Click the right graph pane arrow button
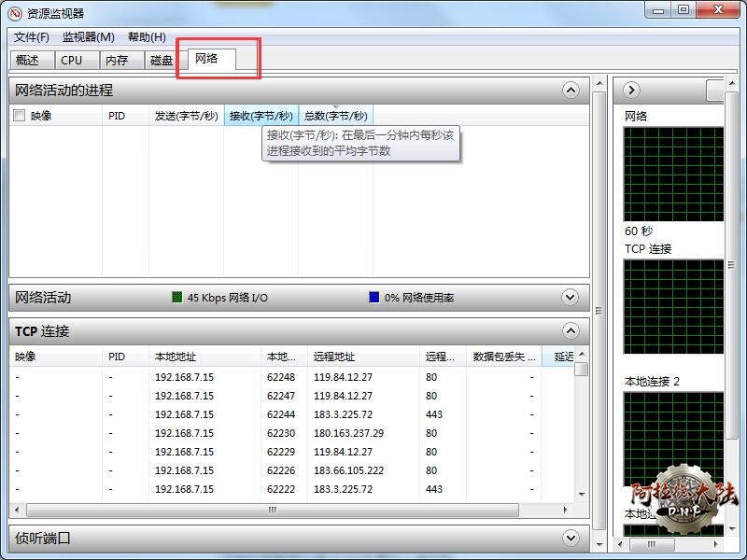This screenshot has width=747, height=560. [x=632, y=90]
